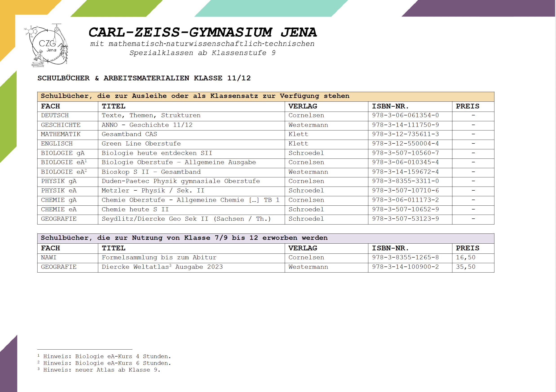
Task: Click the 'BIOLOGIE eA²' subject cell
Action: [x=68, y=172]
